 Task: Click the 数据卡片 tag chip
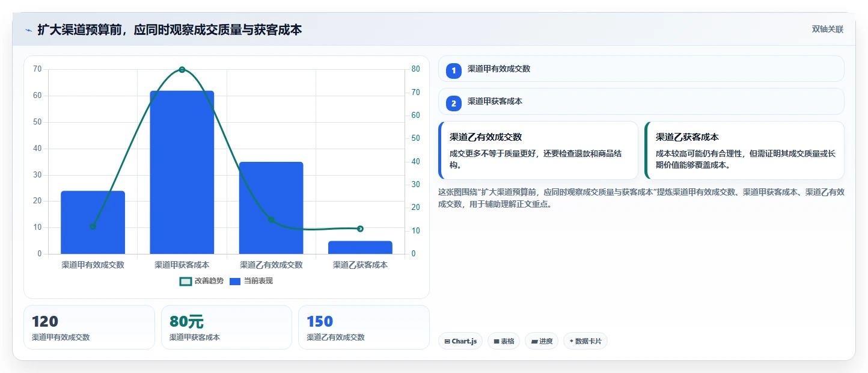click(585, 341)
